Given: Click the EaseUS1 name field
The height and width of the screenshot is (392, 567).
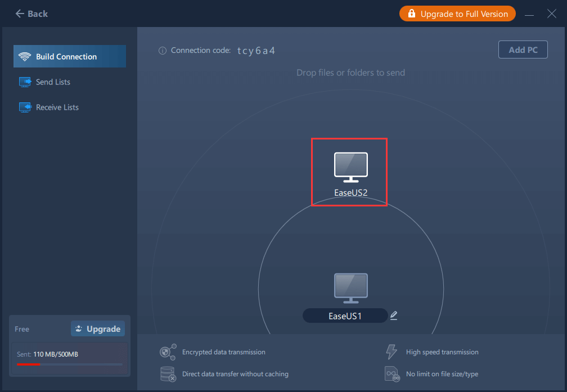Looking at the screenshot, I should pos(345,316).
